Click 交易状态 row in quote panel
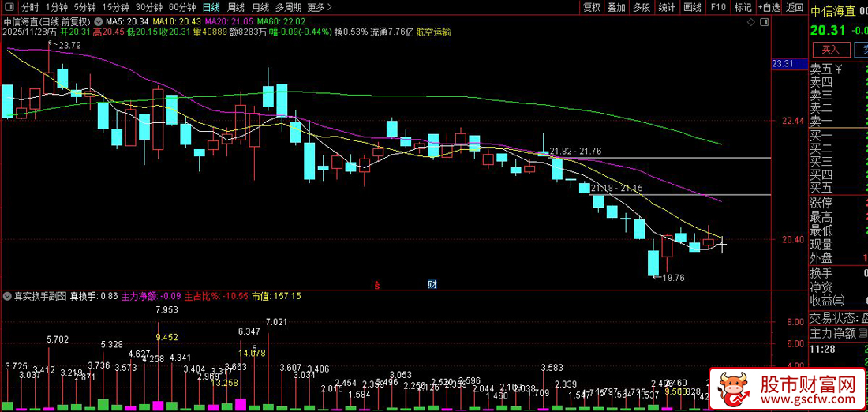The width and height of the screenshot is (868, 412). (x=839, y=318)
